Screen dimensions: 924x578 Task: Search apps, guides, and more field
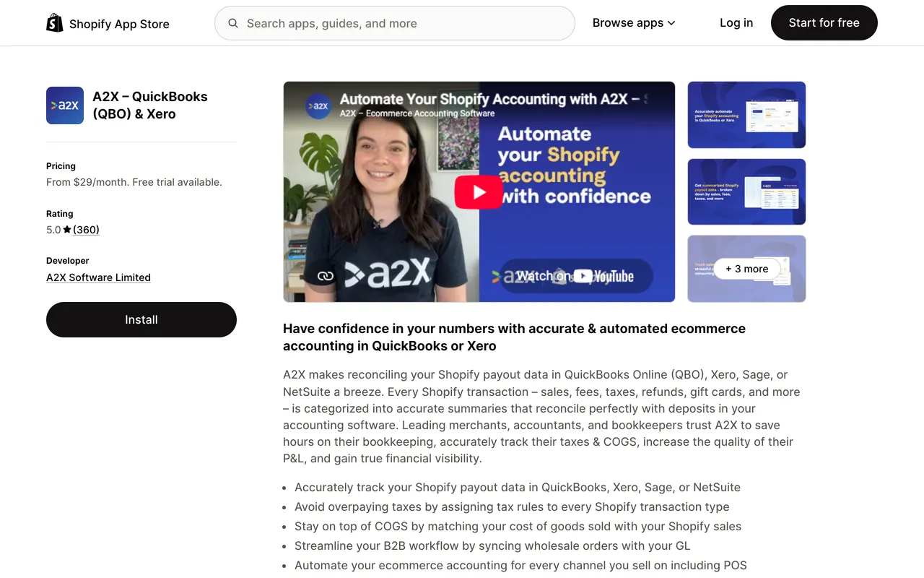(x=395, y=23)
